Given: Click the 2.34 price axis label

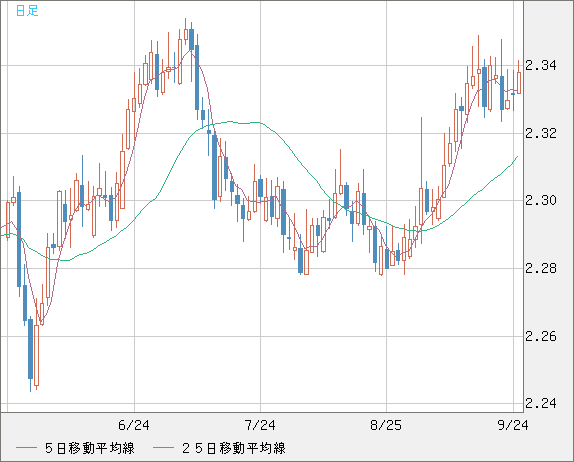Looking at the screenshot, I should point(541,66).
